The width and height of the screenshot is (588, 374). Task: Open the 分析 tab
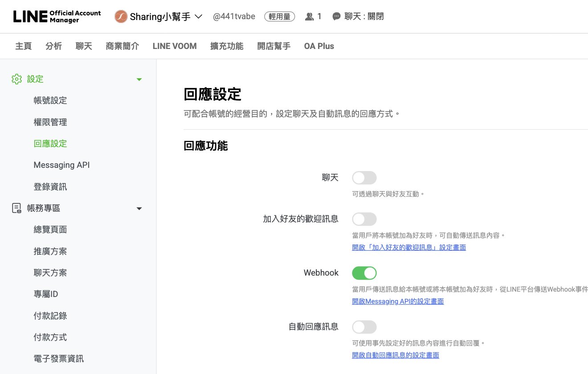click(53, 46)
